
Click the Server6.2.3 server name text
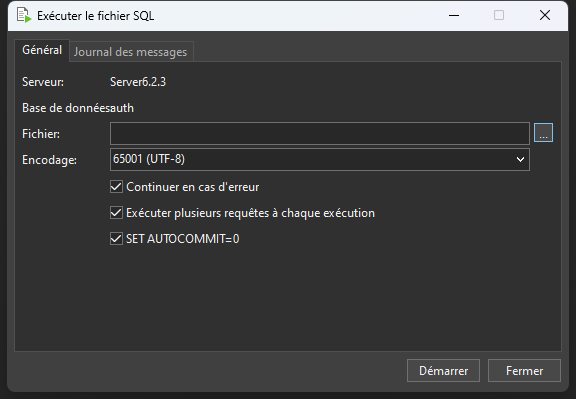tap(138, 82)
